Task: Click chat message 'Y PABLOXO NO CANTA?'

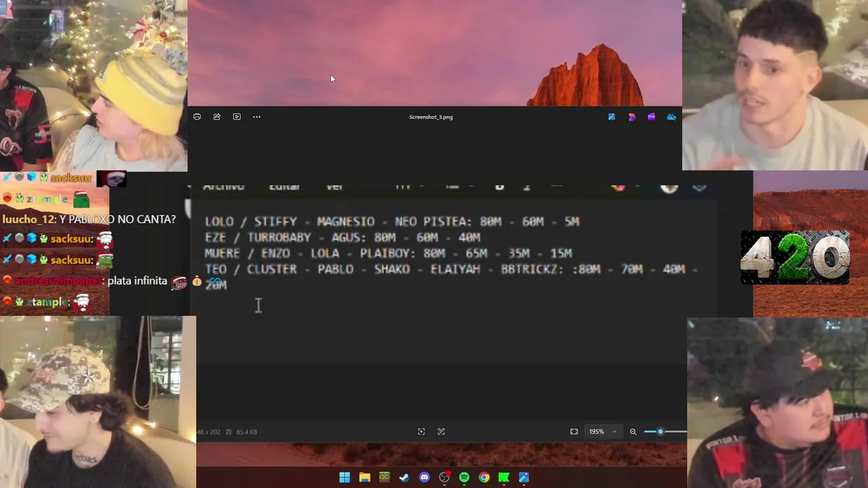Action: 117,219
